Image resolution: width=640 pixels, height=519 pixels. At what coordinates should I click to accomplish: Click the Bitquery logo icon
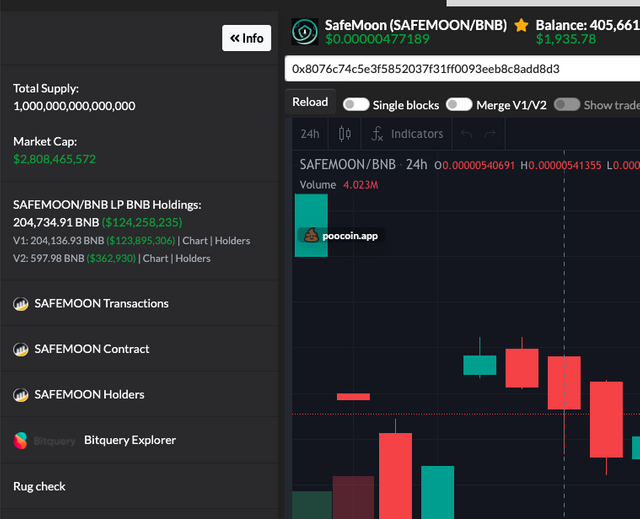coord(20,441)
